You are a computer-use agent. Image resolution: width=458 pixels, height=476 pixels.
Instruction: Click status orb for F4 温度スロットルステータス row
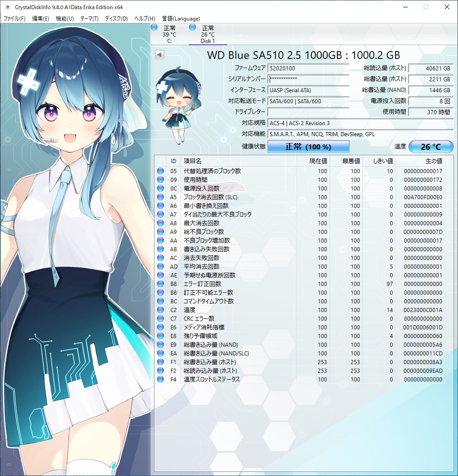click(x=160, y=379)
